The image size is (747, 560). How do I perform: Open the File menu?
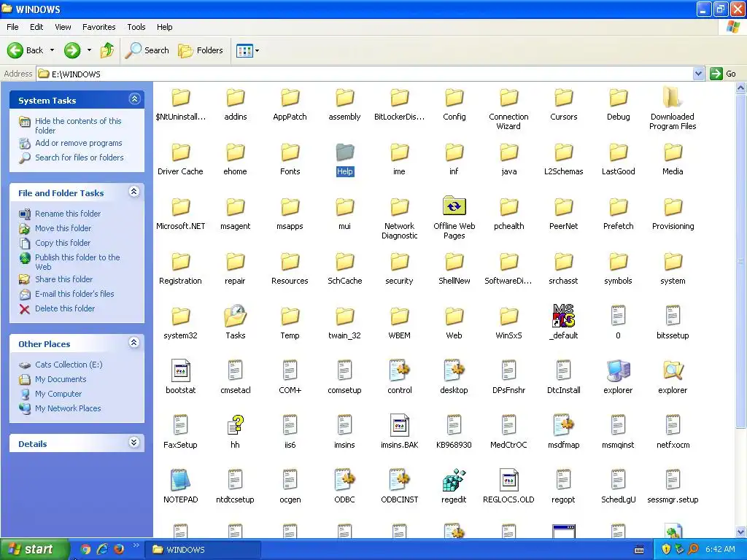[x=13, y=27]
